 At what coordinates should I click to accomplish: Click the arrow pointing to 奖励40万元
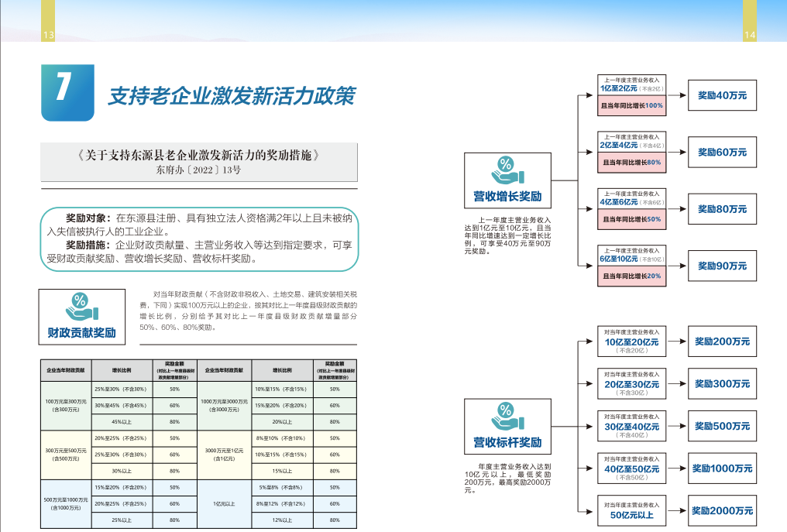676,95
